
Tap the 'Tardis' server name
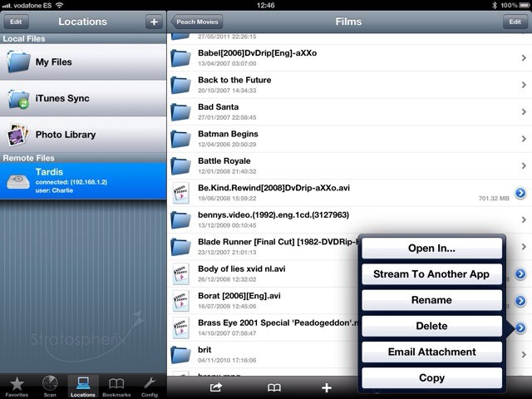[x=49, y=172]
